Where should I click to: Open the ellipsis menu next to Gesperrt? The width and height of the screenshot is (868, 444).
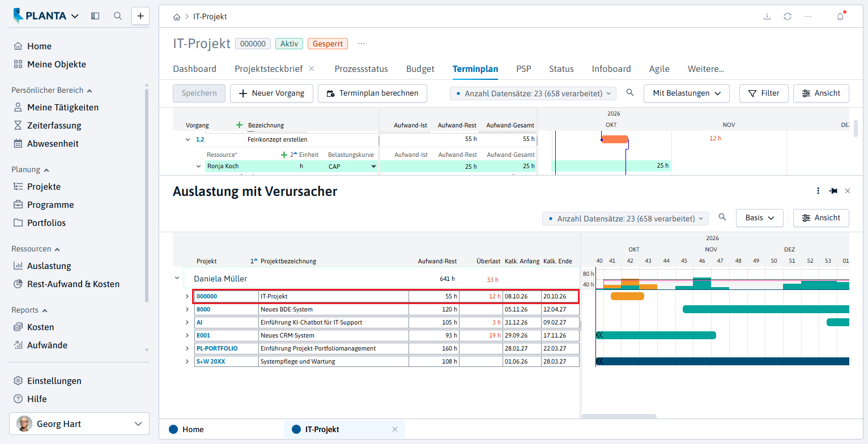(361, 44)
